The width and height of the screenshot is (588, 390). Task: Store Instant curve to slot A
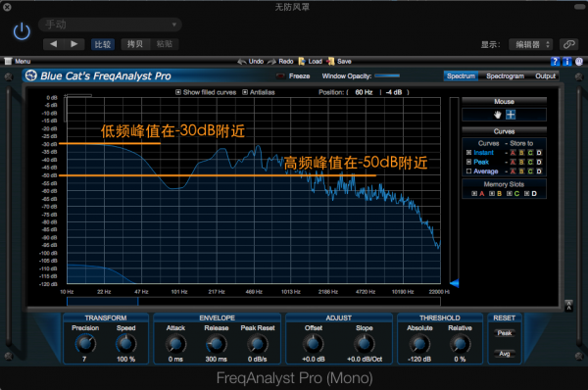point(513,153)
